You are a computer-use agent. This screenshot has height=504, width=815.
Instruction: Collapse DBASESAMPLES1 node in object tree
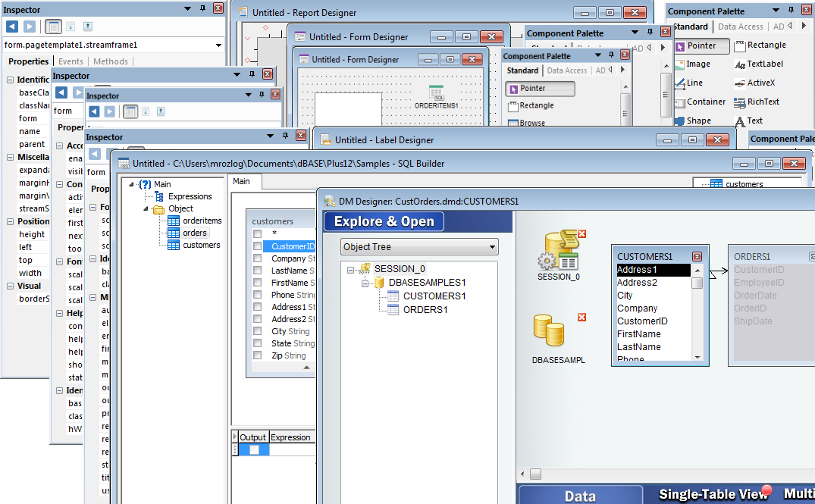coord(365,283)
